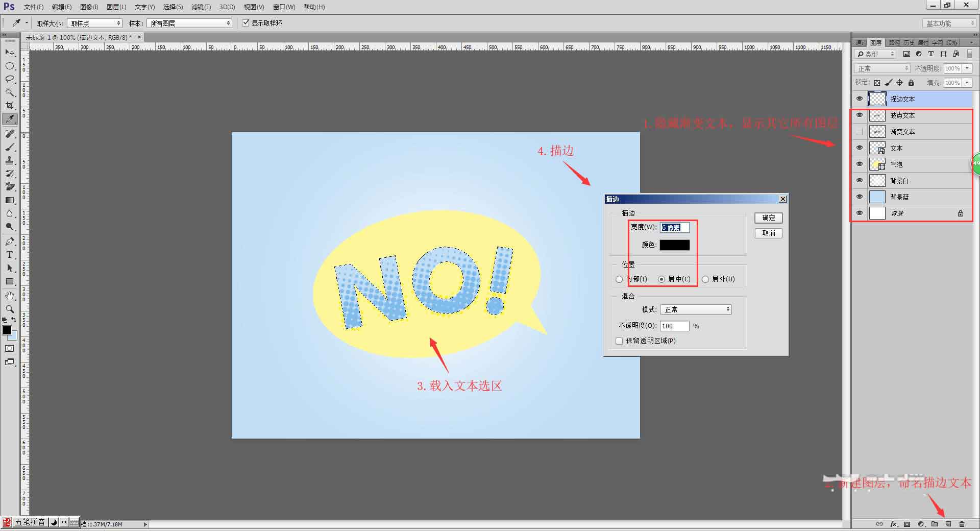Select the Blur tool
The width and height of the screenshot is (980, 531).
coord(10,213)
